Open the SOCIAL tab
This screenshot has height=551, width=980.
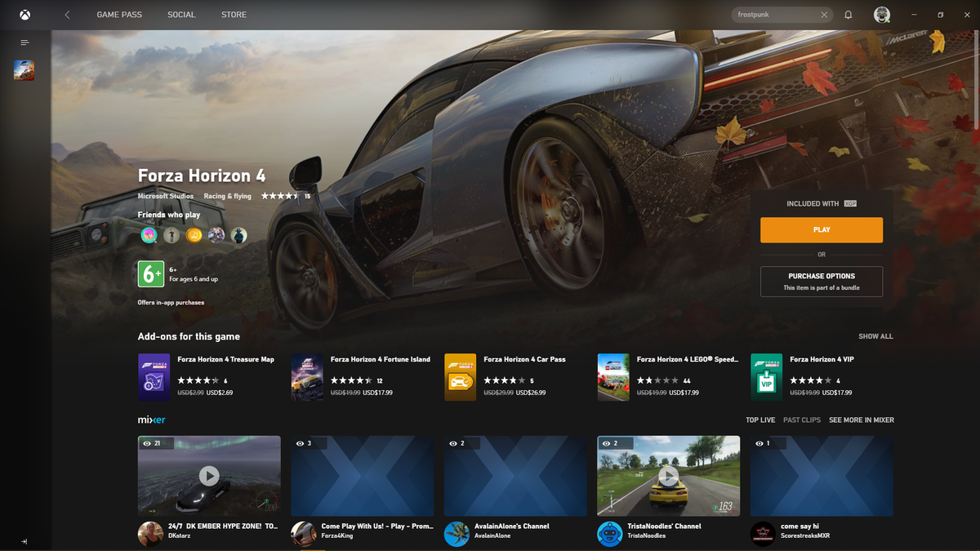click(x=181, y=15)
